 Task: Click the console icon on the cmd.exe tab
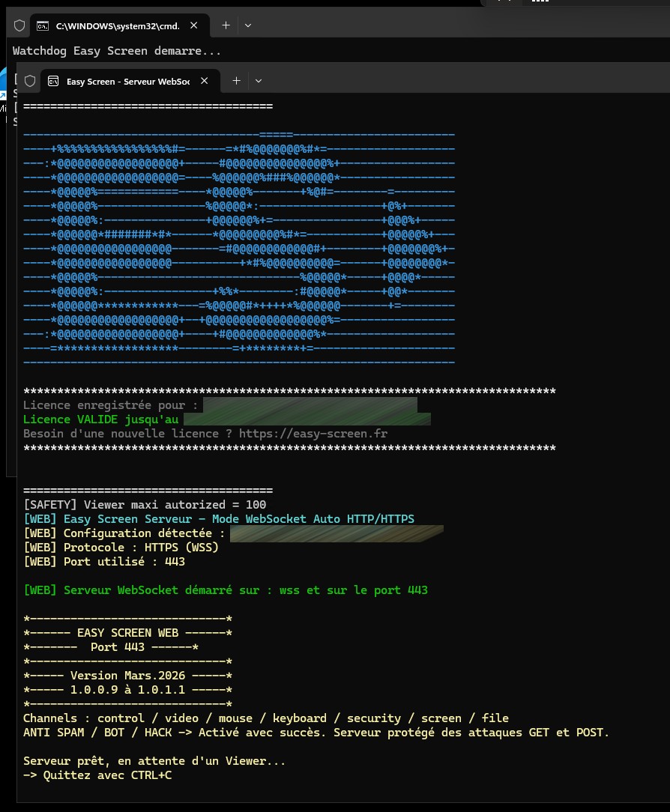[43, 25]
